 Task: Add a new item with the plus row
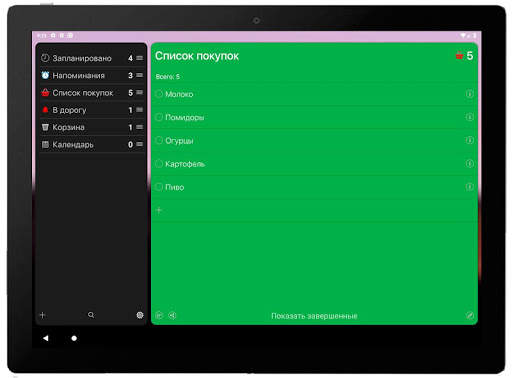pyautogui.click(x=314, y=210)
